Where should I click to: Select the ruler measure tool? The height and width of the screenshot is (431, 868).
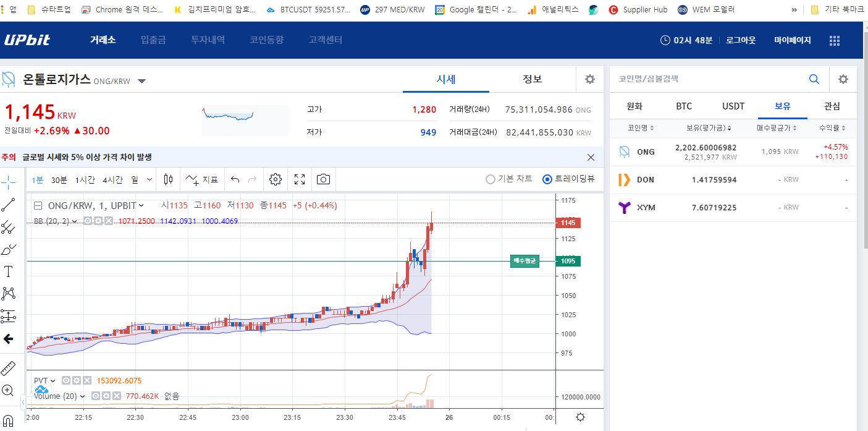point(8,369)
